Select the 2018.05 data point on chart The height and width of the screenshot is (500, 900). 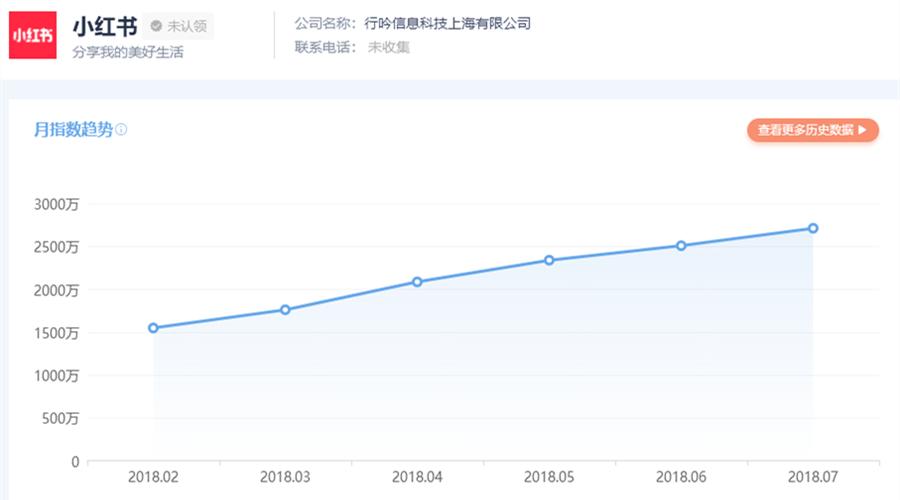point(549,260)
